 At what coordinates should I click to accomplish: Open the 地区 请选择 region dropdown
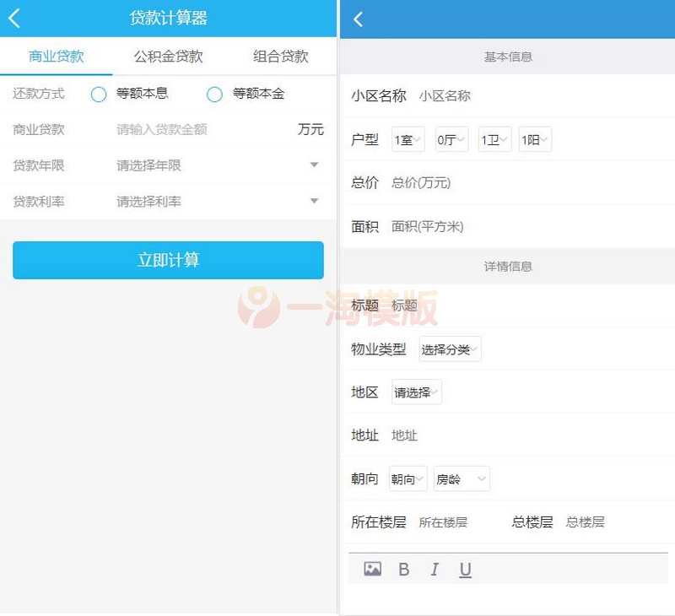coord(415,391)
